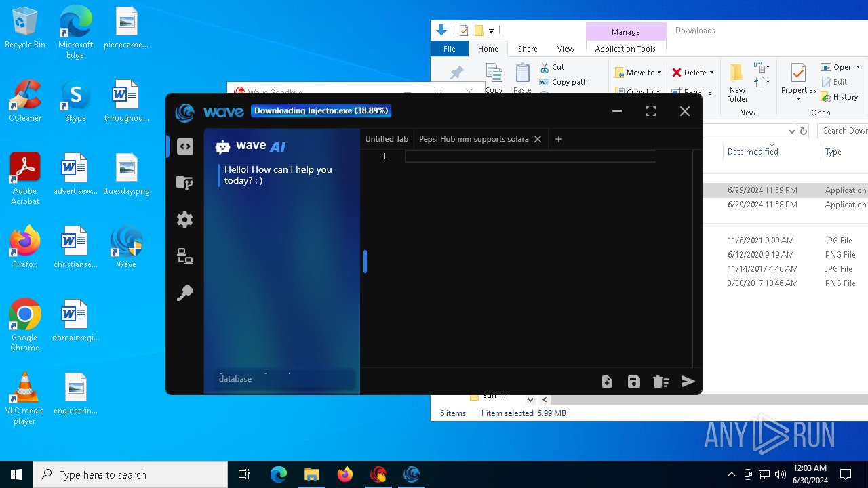Clear the editor with trash icon
Viewport: 868px width, 488px height.
point(661,382)
